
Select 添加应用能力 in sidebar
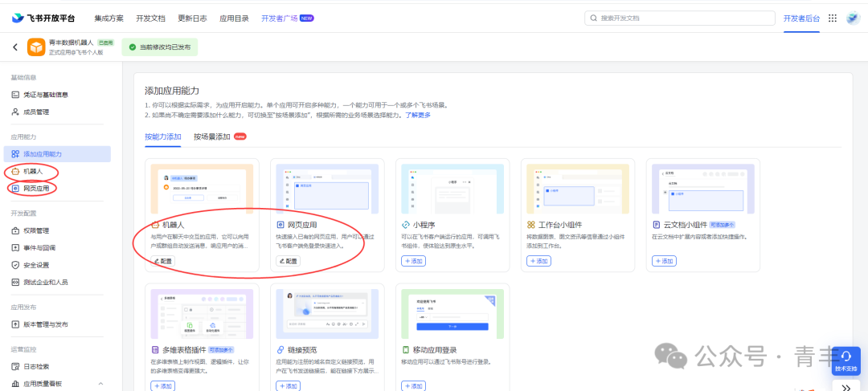(x=57, y=153)
